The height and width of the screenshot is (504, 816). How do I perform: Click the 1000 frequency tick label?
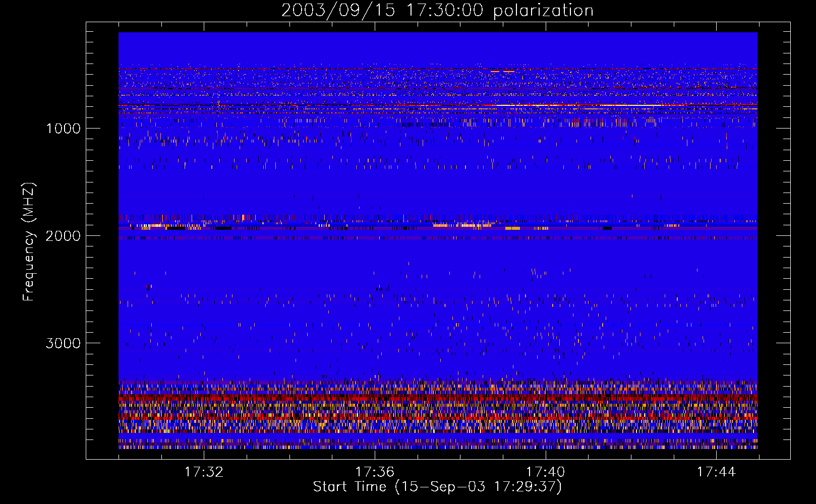click(x=64, y=129)
